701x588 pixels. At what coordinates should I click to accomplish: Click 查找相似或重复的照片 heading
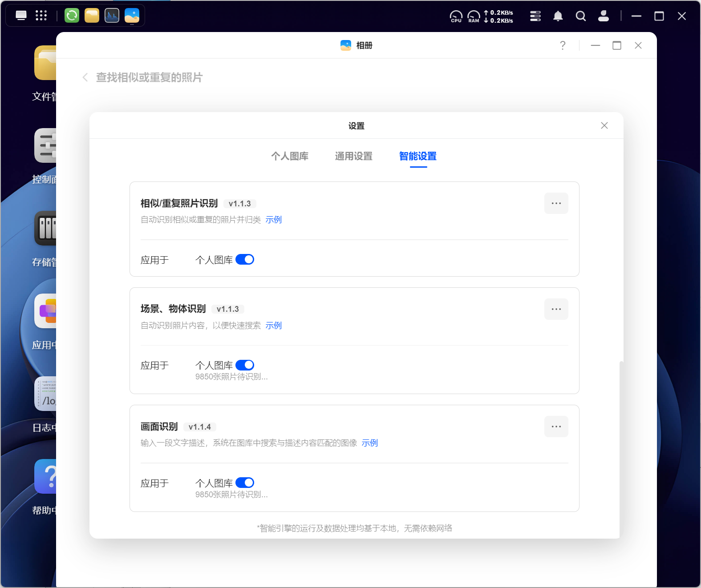150,77
